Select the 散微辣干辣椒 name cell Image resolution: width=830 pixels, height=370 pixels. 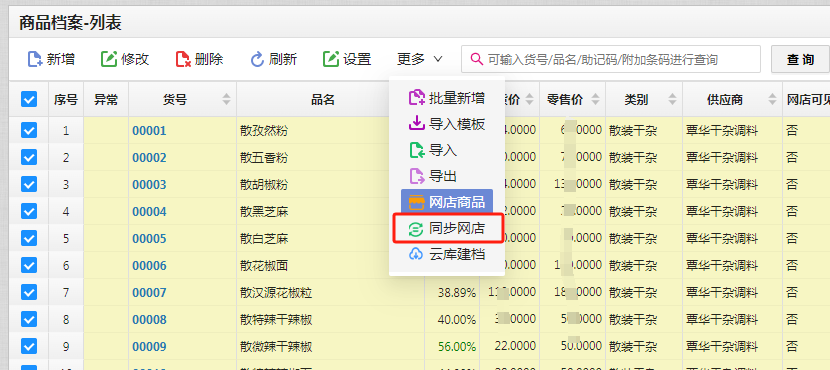[x=330, y=347]
